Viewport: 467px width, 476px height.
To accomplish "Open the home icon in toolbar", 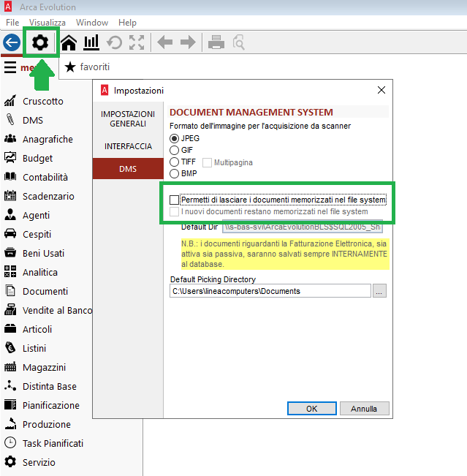I will coord(69,43).
